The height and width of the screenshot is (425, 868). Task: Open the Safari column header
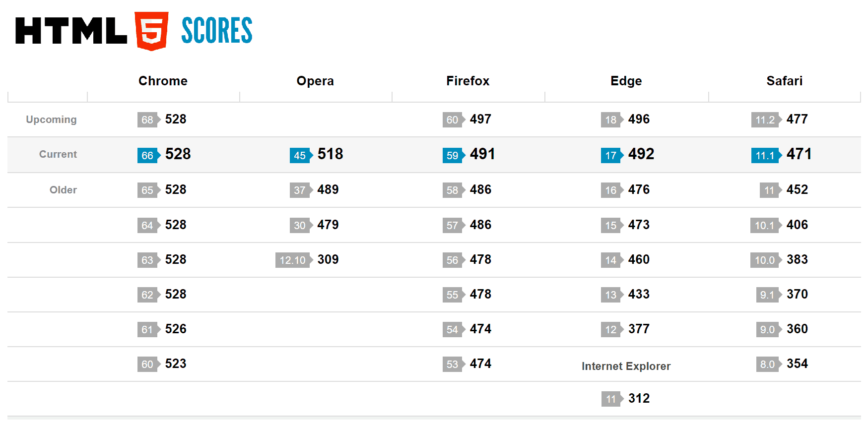coord(784,81)
